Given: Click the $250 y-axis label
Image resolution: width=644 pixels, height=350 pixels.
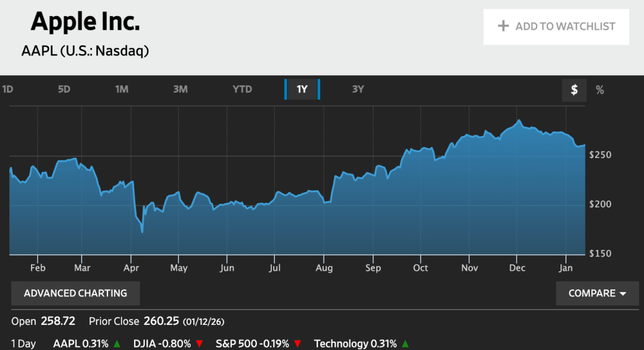Looking at the screenshot, I should click(600, 155).
